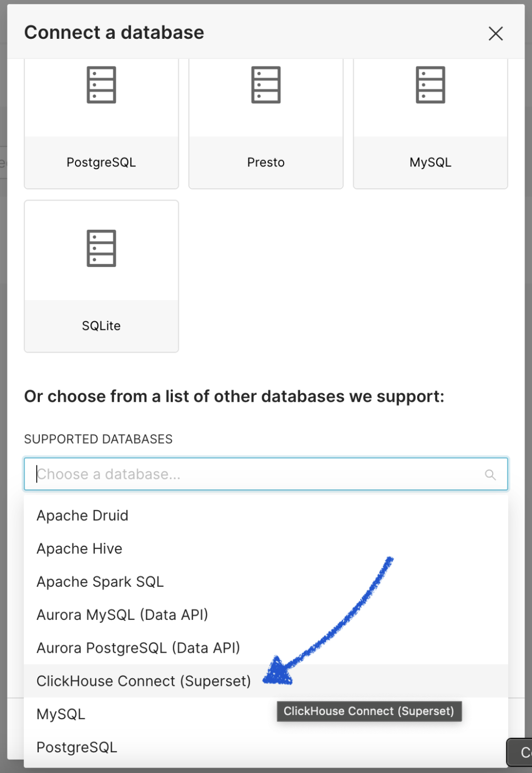Click the PostgreSQL server stack icon

coord(101,85)
